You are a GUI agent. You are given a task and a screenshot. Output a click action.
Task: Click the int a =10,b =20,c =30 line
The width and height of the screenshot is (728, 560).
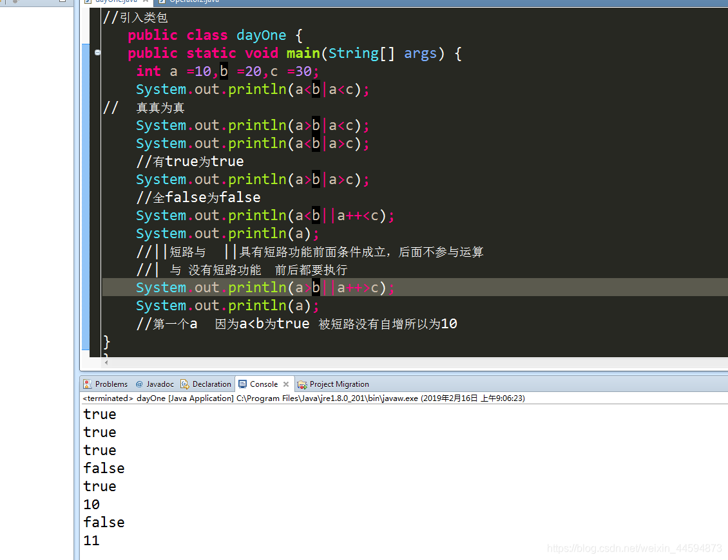click(227, 71)
